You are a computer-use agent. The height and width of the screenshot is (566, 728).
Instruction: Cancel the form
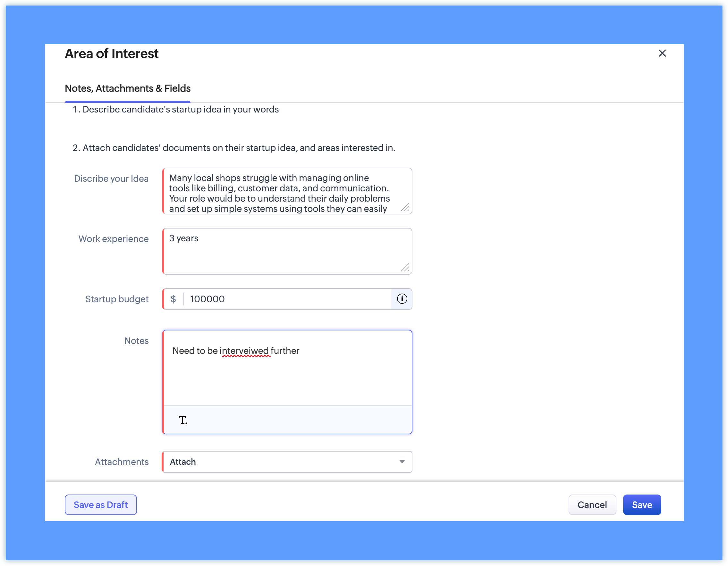point(592,505)
